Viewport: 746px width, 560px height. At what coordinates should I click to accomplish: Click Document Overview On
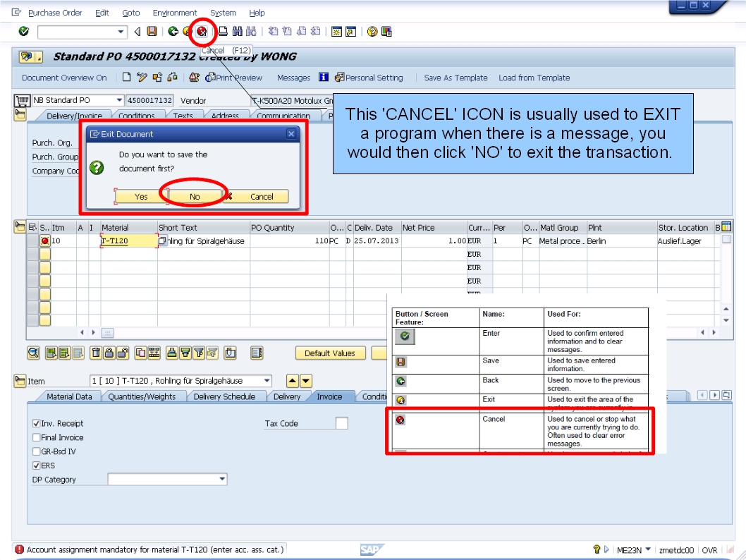coord(64,78)
